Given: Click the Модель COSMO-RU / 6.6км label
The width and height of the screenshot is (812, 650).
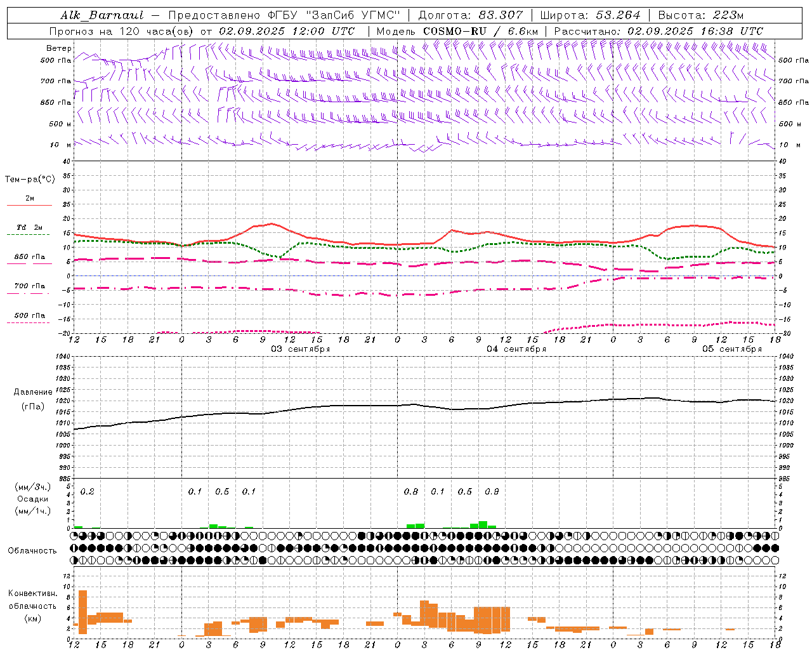Looking at the screenshot, I should tap(457, 31).
